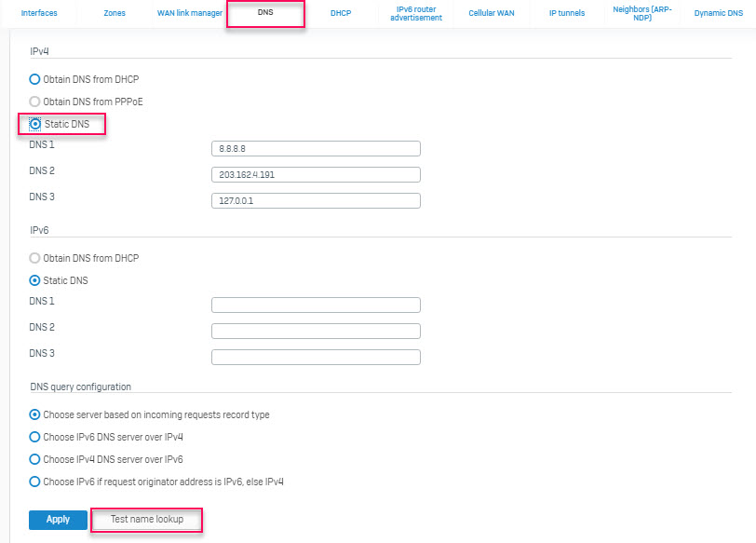
Task: Click the empty IPv6 DNS 3 field
Action: pyautogui.click(x=316, y=357)
